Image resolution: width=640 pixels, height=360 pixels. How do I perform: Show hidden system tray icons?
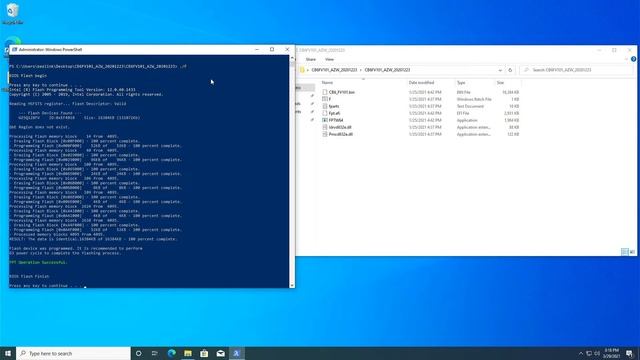[581, 353]
